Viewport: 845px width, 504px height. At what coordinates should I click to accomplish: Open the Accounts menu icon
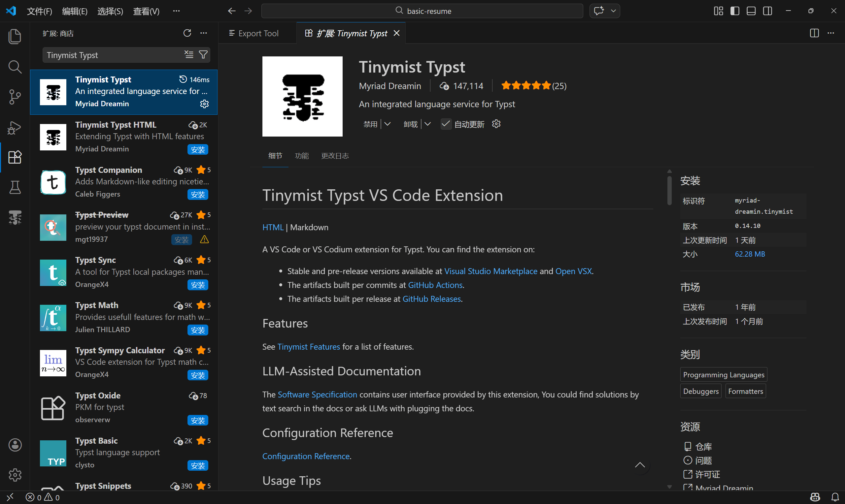(x=15, y=445)
